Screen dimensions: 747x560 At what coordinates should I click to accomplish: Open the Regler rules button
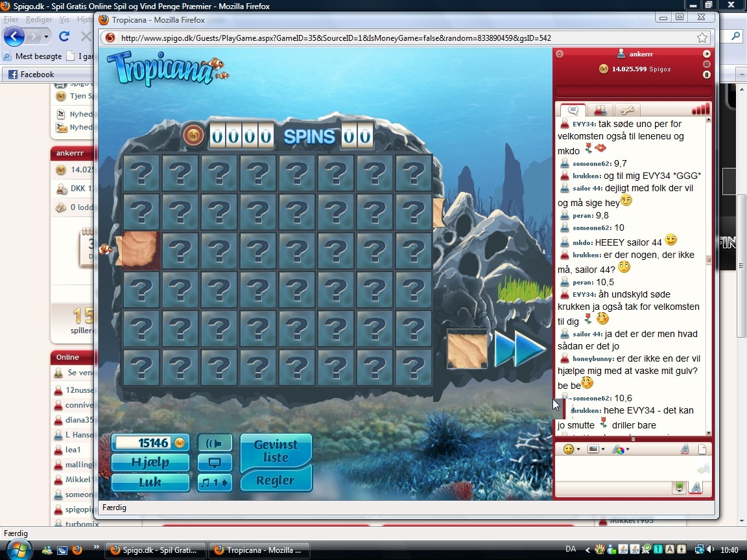(x=276, y=480)
